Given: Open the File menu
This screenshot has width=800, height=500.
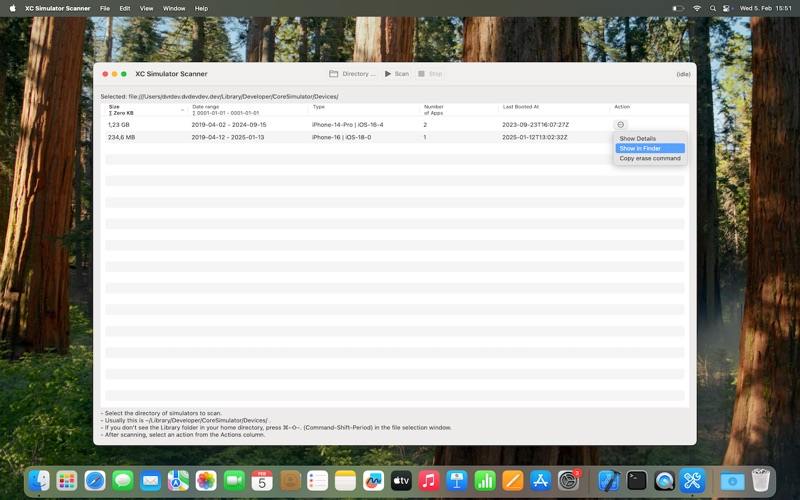Looking at the screenshot, I should pos(105,8).
